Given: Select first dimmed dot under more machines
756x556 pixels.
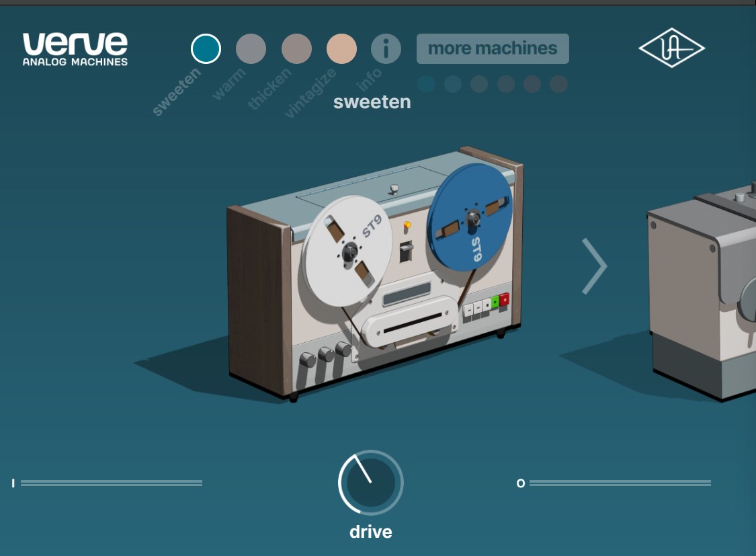Looking at the screenshot, I should click(426, 84).
